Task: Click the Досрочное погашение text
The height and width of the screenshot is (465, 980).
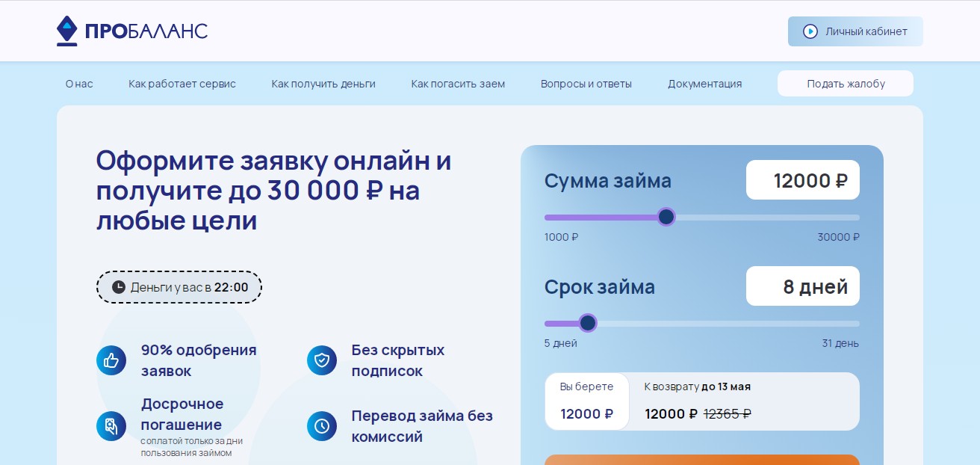Action: tap(182, 414)
